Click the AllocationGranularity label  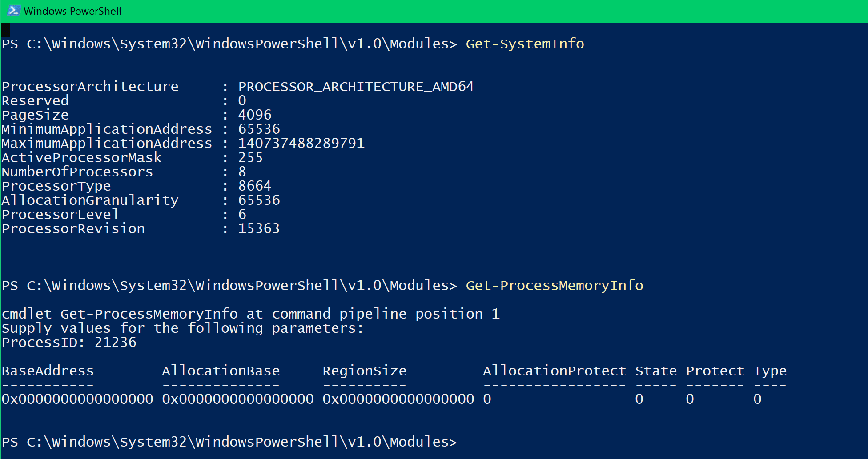(x=90, y=200)
